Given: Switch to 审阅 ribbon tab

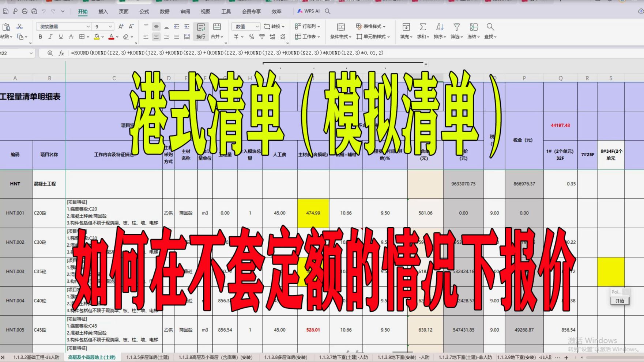Looking at the screenshot, I should click(185, 11).
